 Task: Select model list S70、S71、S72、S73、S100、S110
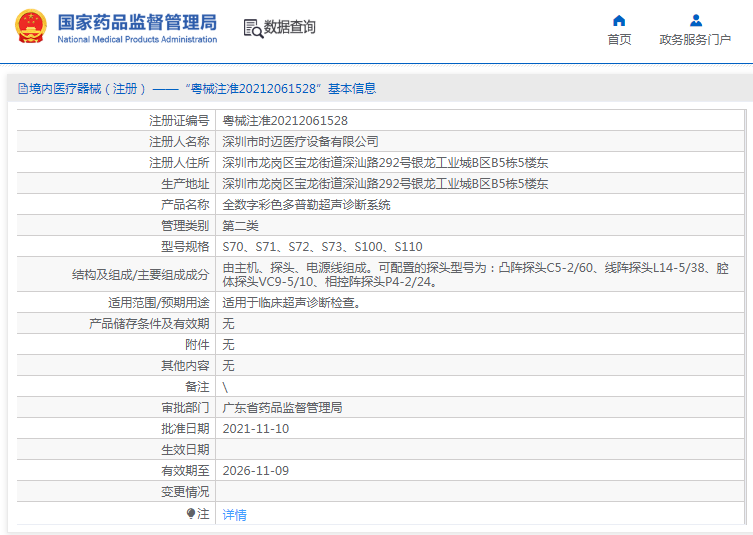click(x=322, y=247)
